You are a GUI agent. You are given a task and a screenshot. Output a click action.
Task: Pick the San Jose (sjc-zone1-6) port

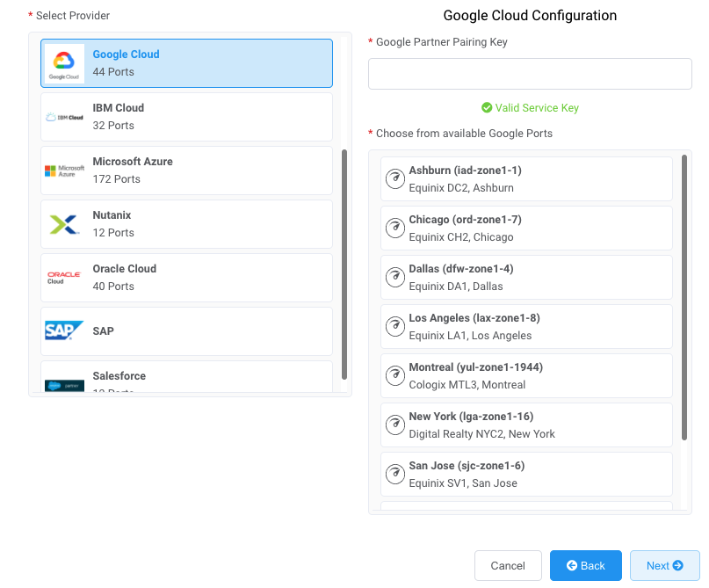coord(526,475)
